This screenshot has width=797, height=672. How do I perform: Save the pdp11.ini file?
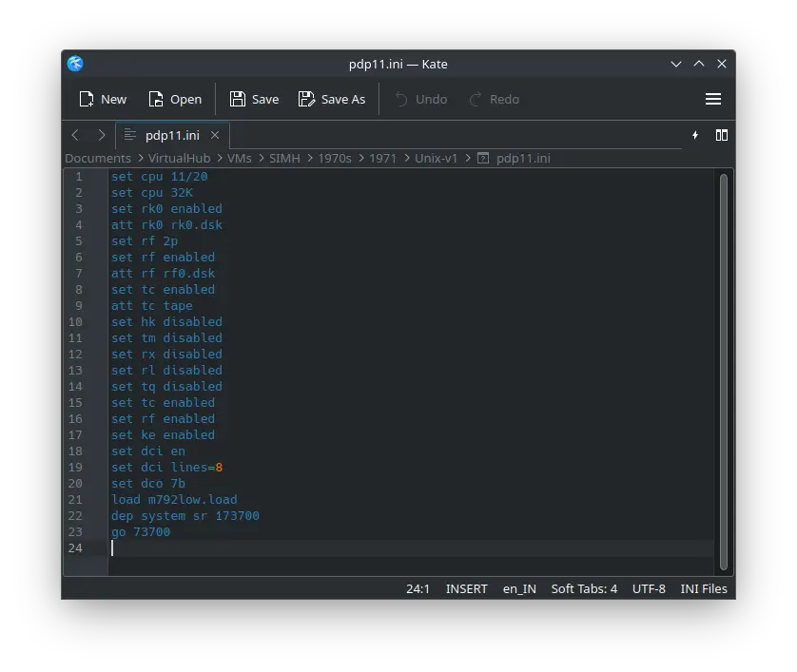coord(254,99)
